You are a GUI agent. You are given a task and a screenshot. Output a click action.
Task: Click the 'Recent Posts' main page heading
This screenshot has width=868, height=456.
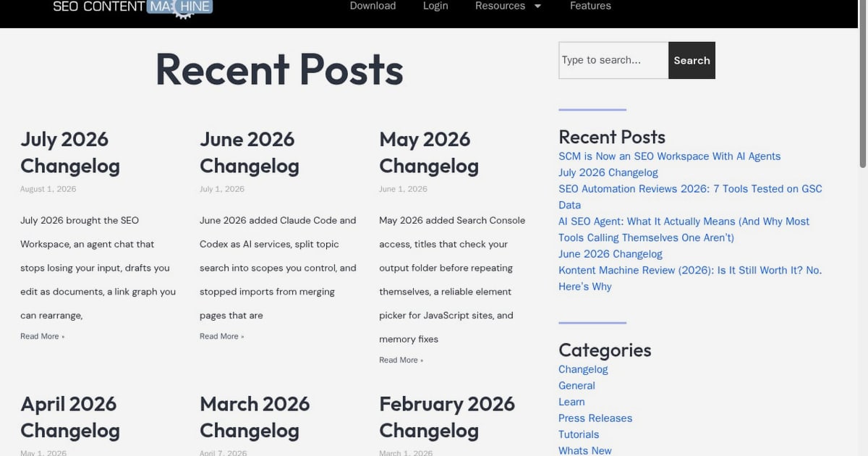pyautogui.click(x=279, y=69)
